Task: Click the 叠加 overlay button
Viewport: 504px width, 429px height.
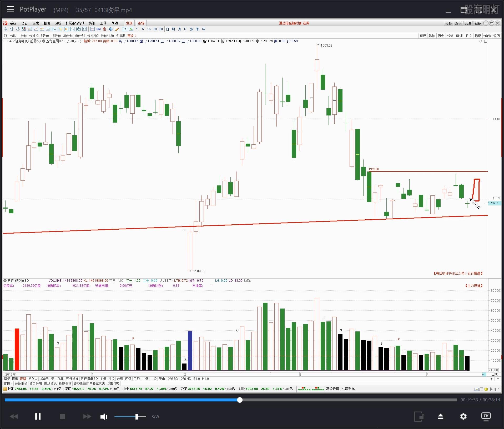Action: [432, 36]
